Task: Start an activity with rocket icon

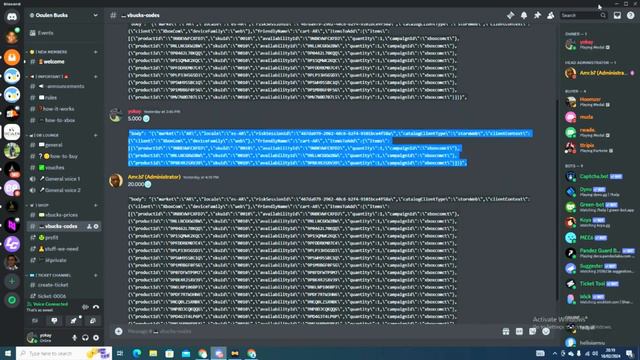Action: (73, 321)
